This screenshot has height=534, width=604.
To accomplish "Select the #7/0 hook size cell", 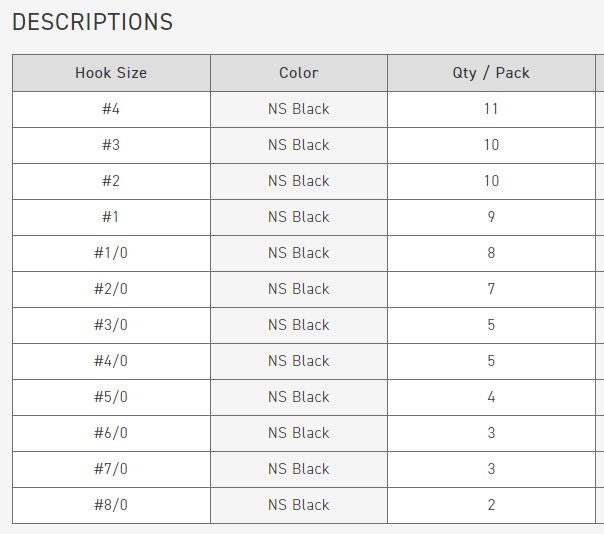I will click(x=111, y=469).
